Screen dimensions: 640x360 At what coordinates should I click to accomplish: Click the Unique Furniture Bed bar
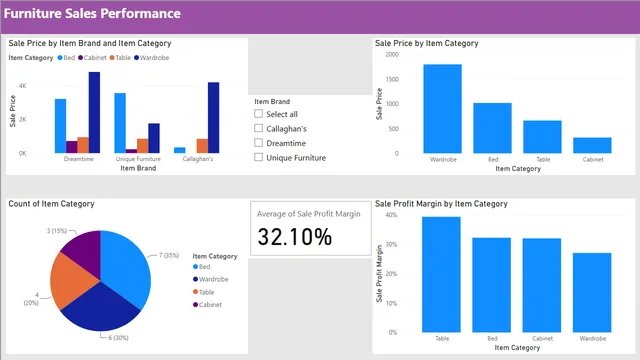120,123
